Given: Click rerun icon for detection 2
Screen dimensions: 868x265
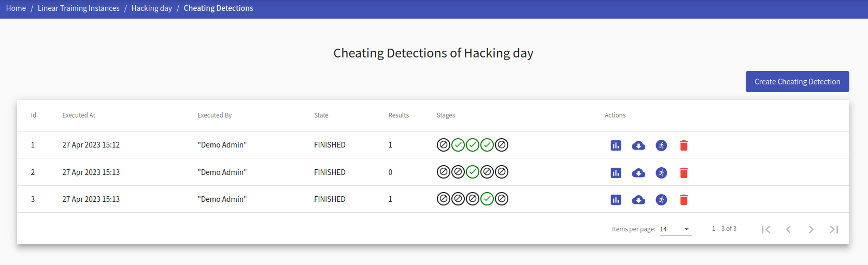Looking at the screenshot, I should (x=661, y=173).
